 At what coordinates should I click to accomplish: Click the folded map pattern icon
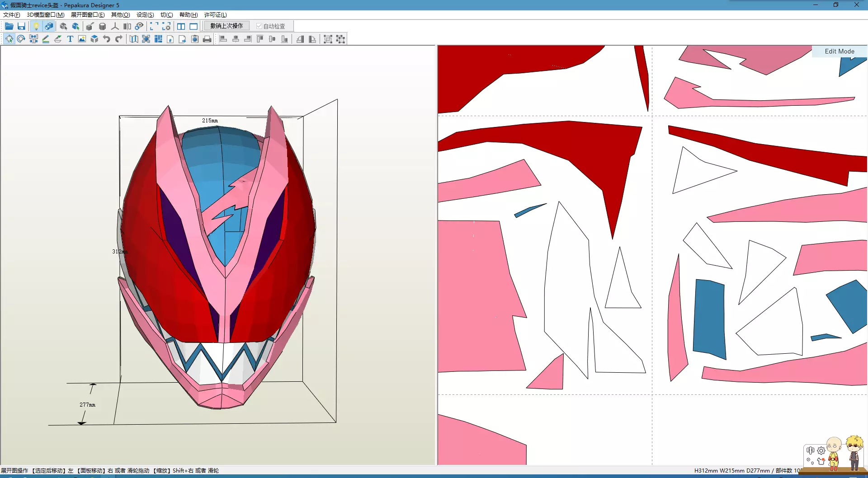pyautogui.click(x=134, y=39)
